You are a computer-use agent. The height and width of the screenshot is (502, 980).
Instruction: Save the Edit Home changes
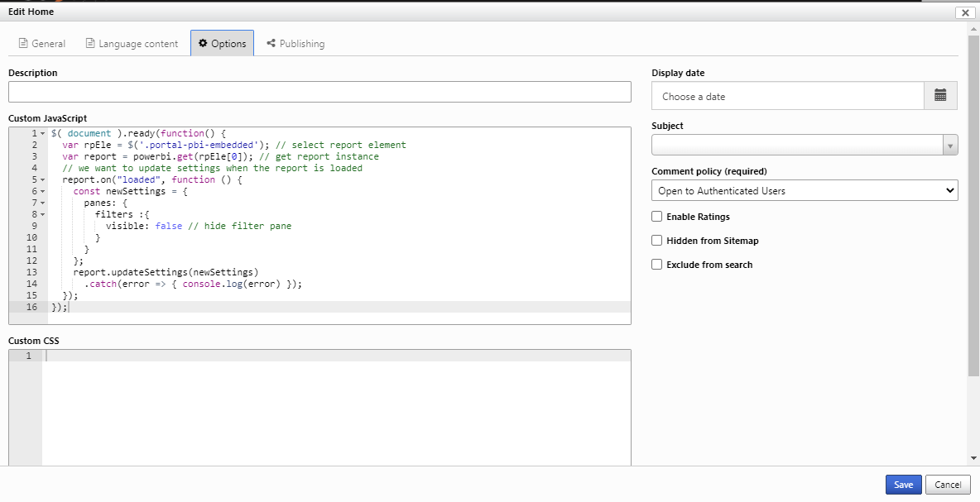click(x=903, y=485)
